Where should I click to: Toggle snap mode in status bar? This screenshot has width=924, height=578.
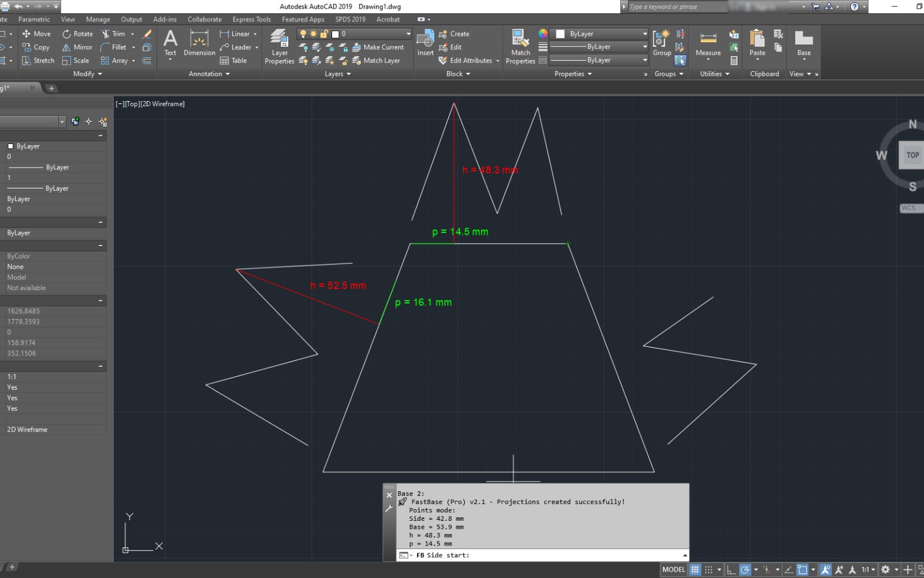[x=709, y=569]
